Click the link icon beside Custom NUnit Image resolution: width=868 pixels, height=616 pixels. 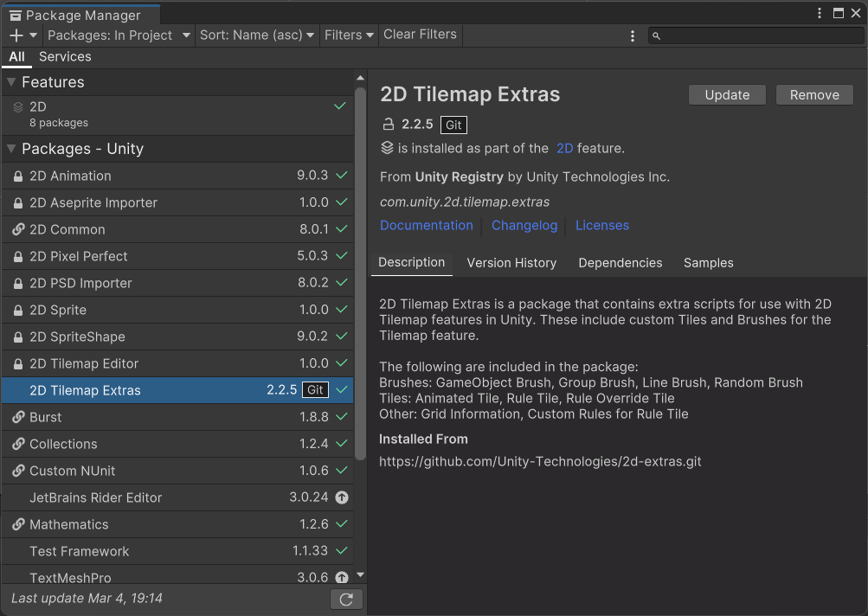[x=18, y=471]
